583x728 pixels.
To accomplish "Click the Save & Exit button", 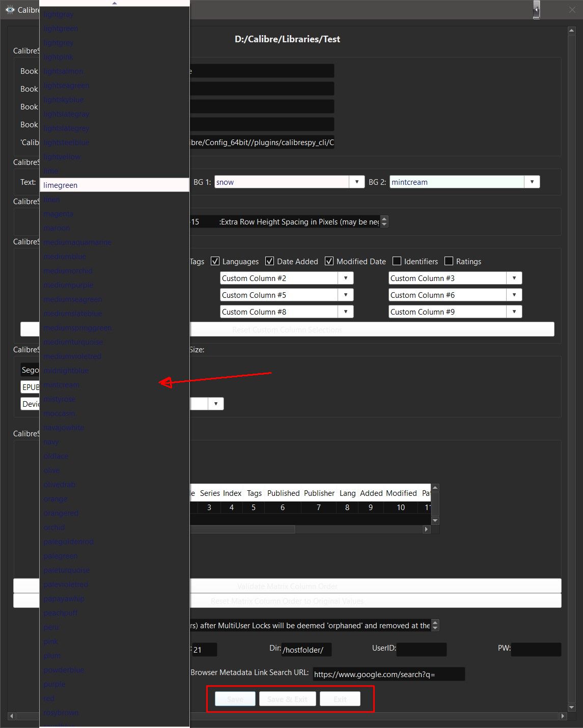I will click(288, 699).
